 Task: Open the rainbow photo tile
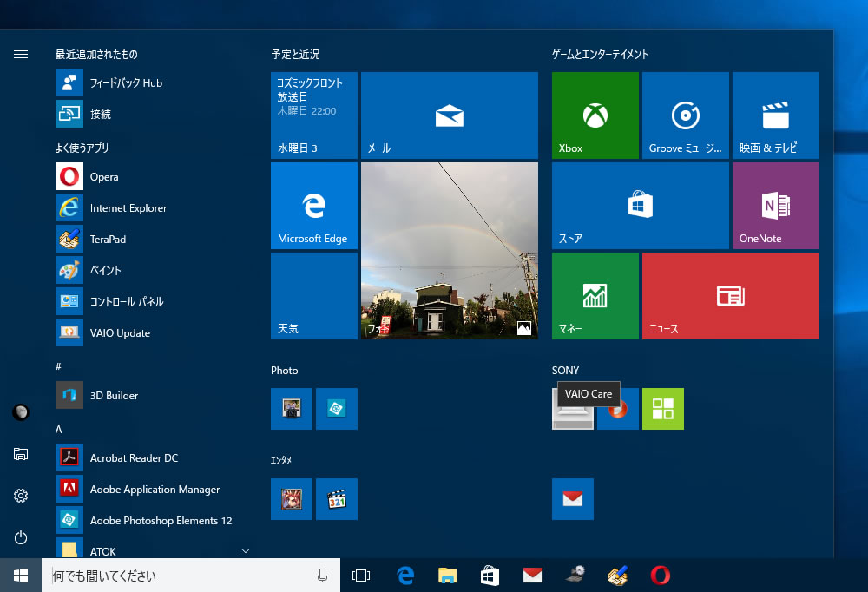click(x=450, y=250)
